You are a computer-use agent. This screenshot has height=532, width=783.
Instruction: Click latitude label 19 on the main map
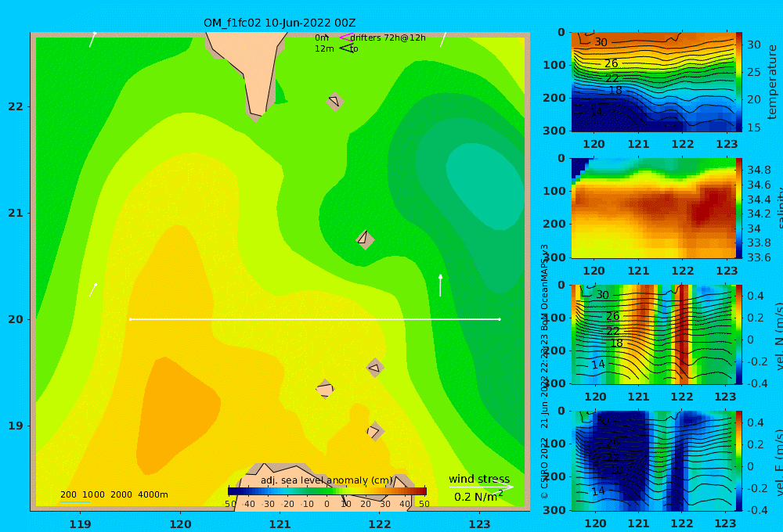[16, 426]
